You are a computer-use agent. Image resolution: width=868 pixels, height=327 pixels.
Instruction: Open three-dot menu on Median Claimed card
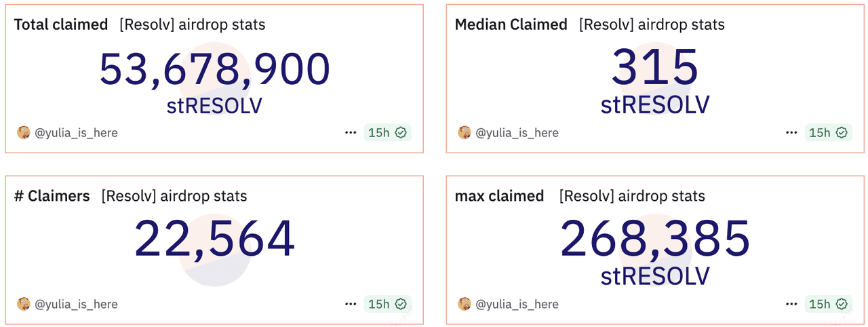tap(791, 132)
